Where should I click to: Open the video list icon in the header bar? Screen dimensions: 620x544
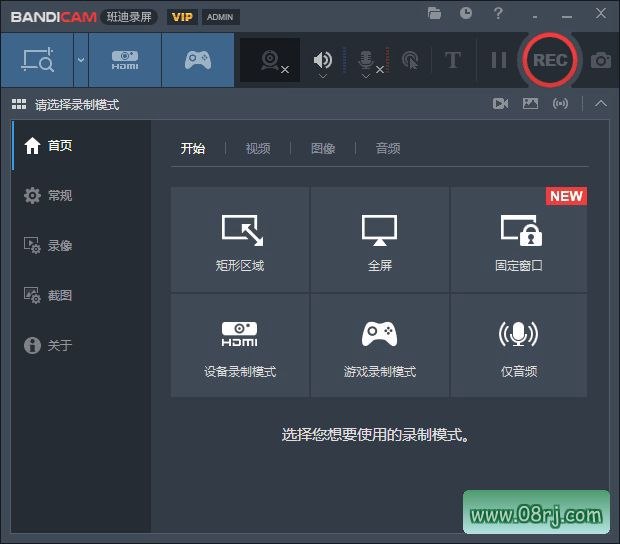(501, 104)
